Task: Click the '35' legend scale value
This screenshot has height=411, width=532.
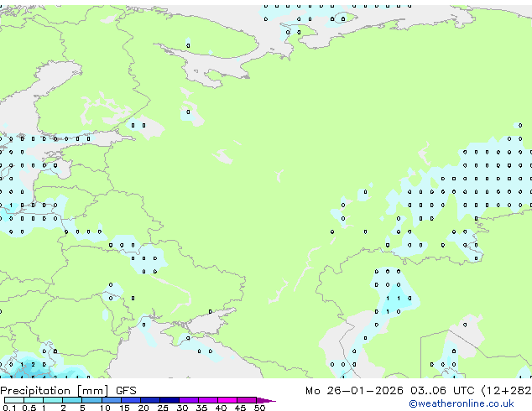Action: point(201,408)
